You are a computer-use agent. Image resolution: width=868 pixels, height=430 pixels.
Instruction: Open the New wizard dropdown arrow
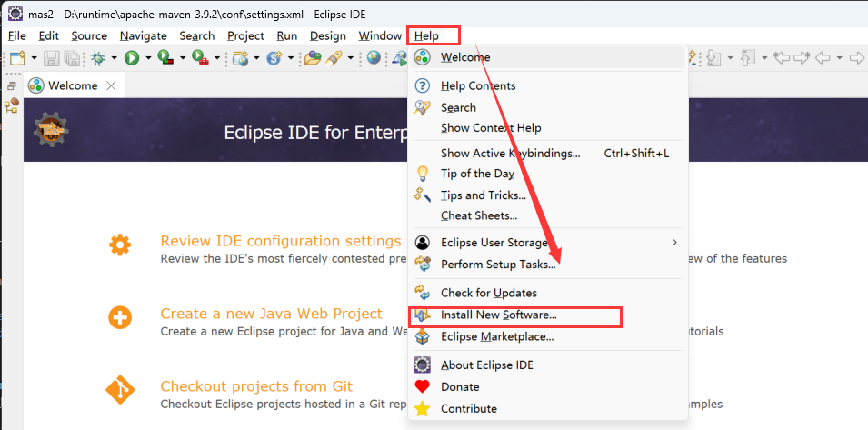[35, 57]
